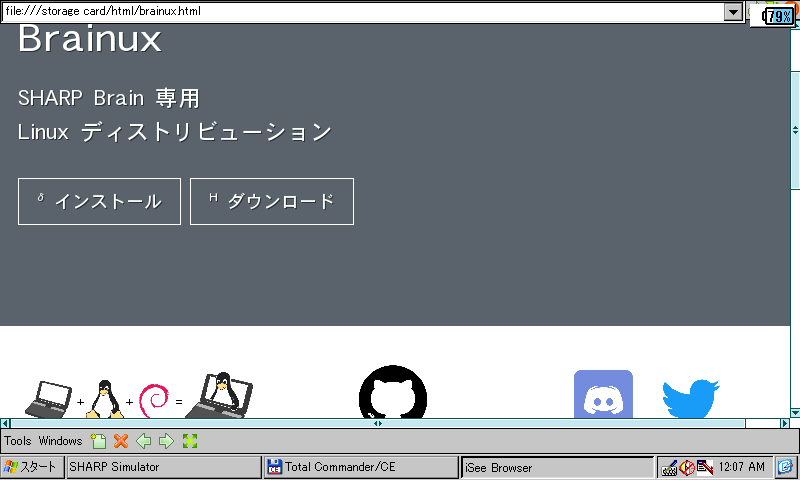Open the address bar dropdown arrow
The height and width of the screenshot is (480, 800).
[x=733, y=11]
